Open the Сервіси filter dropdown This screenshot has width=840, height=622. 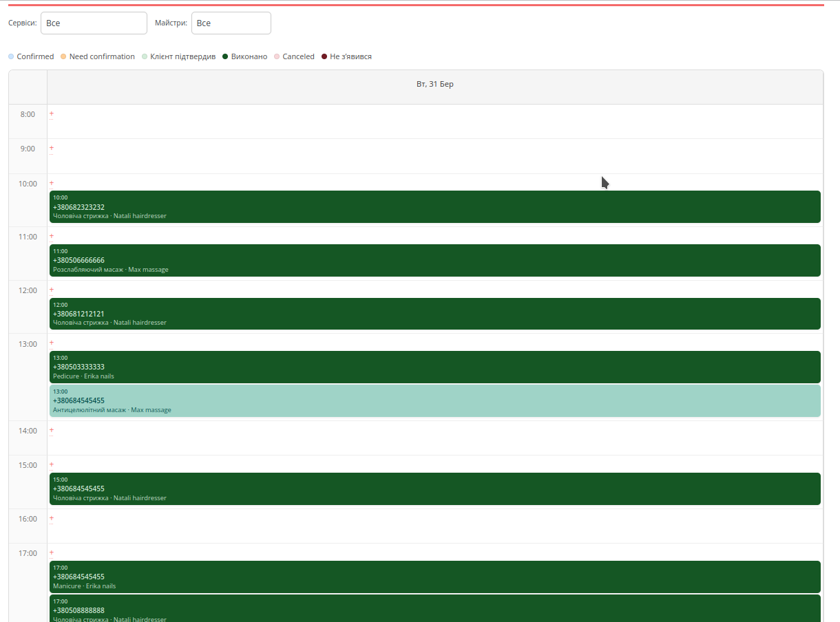tap(94, 23)
